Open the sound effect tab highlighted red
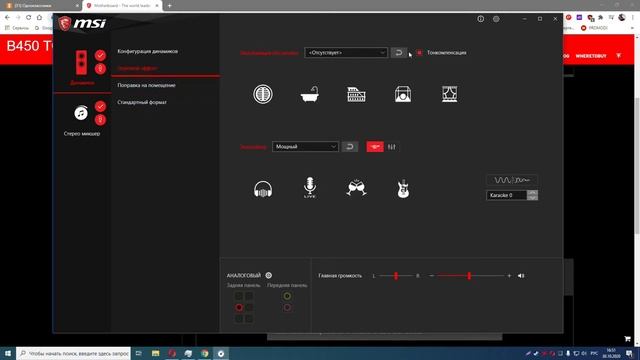Image resolution: width=640 pixels, height=360 pixels. click(138, 68)
